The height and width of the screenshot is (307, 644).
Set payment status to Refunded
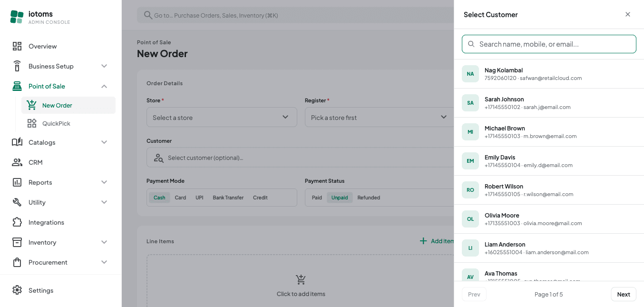pos(369,198)
